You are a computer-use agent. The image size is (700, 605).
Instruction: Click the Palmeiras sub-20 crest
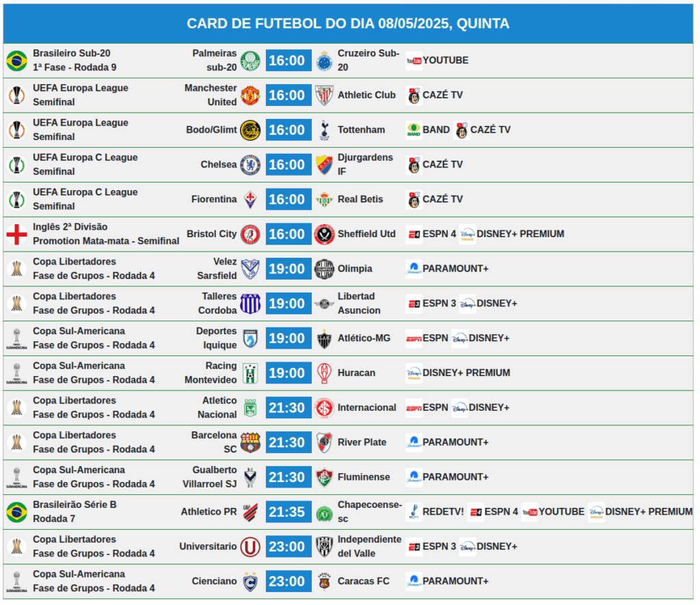tap(250, 61)
